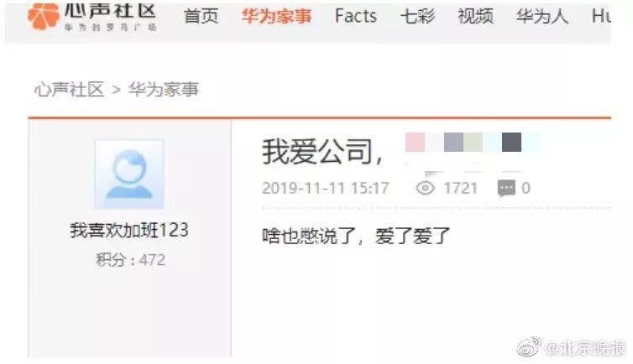Open the 我喜欢加班123 user profile
Screen dimensions: 633x364
129,230
